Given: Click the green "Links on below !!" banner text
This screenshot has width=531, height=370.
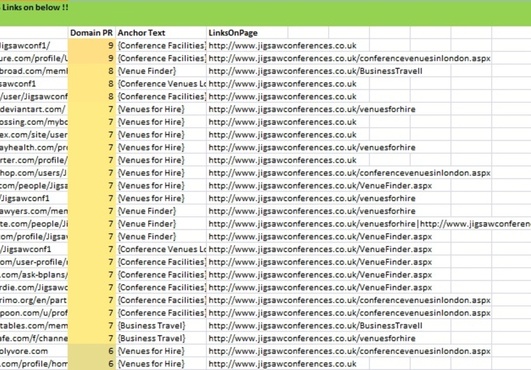Looking at the screenshot, I should [x=35, y=7].
